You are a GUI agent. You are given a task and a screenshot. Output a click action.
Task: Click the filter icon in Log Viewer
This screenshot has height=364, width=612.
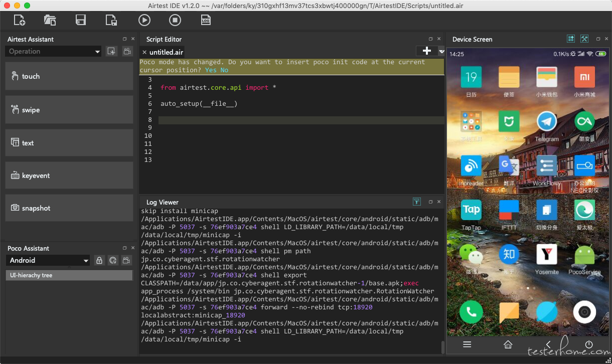coord(416,202)
